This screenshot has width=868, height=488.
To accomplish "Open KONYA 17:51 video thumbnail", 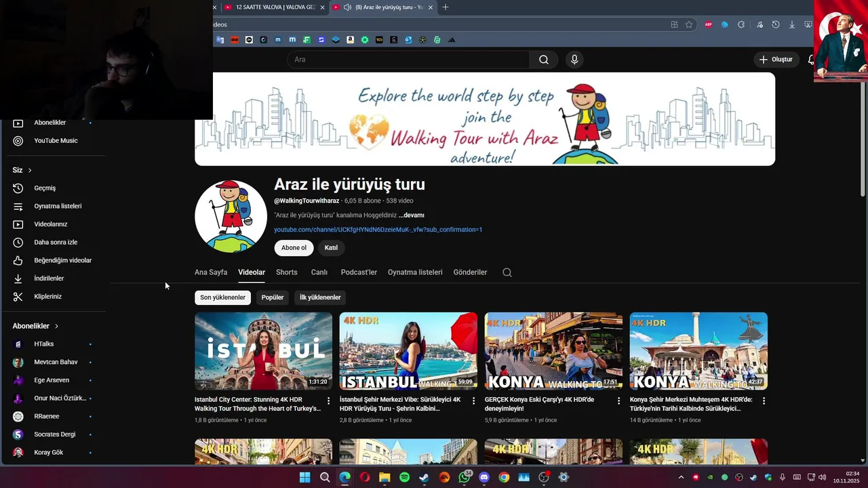I will pyautogui.click(x=553, y=351).
